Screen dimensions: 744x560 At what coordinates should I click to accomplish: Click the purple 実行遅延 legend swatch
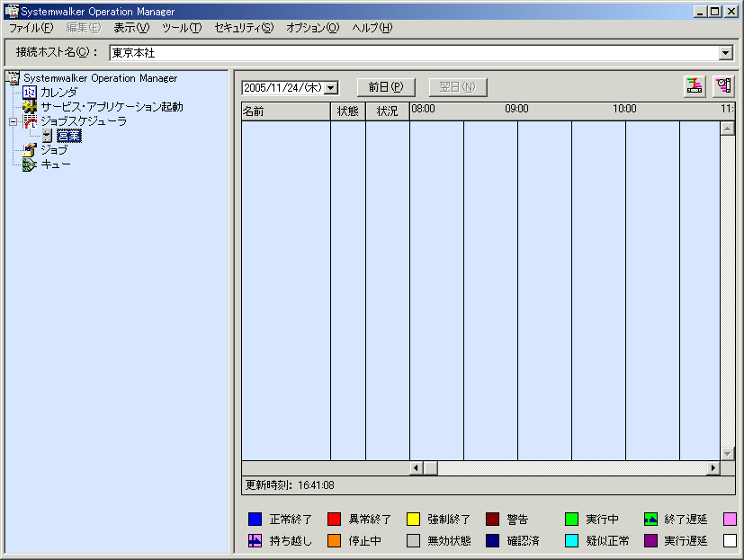point(650,540)
